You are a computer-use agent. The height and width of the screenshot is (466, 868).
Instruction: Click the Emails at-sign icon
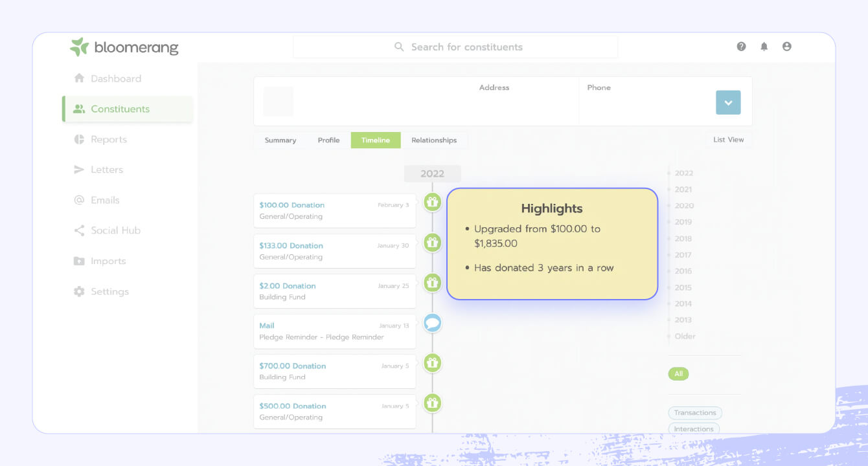pos(79,200)
